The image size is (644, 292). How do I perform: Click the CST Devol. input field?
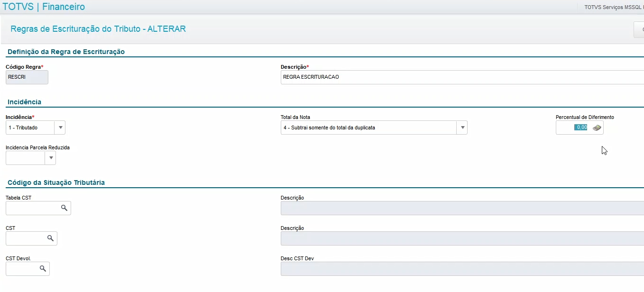point(28,269)
